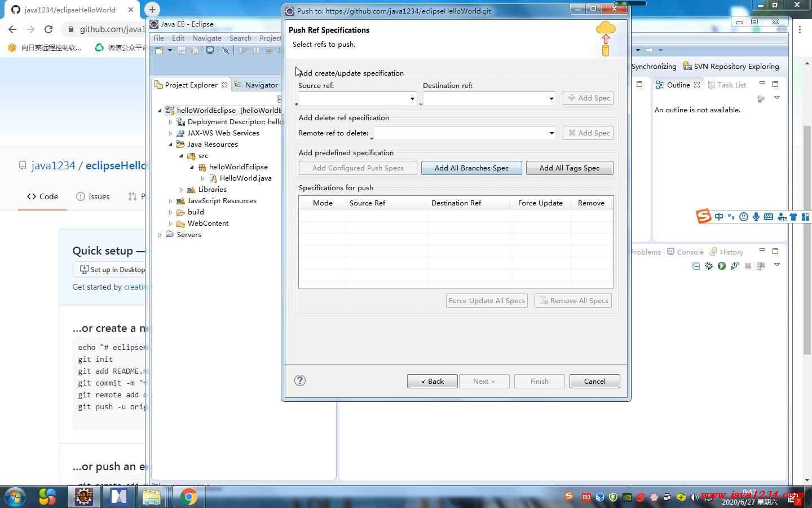This screenshot has height=508, width=812.
Task: Open the Source ref dropdown
Action: point(412,99)
